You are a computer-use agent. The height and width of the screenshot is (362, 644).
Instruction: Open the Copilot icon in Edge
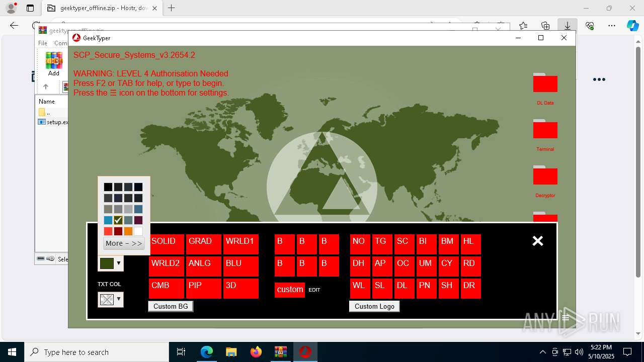tap(632, 26)
